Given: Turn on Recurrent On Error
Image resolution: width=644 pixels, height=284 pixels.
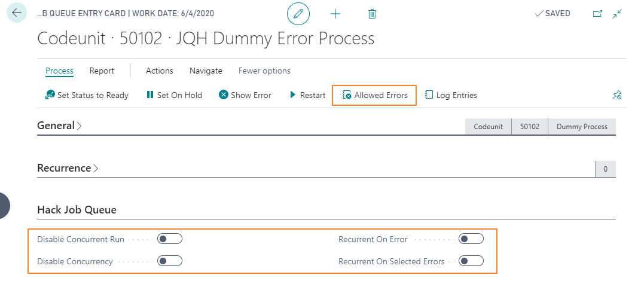Looking at the screenshot, I should [471, 239].
